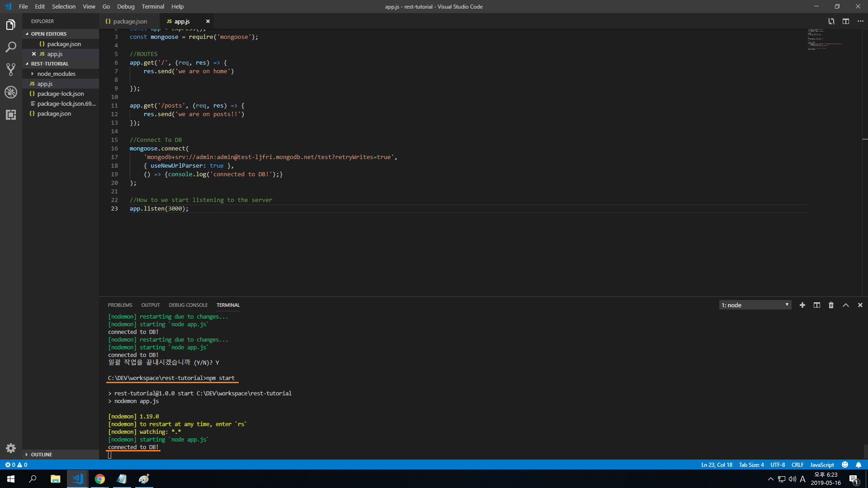Switch to the Problems panel tab
The image size is (868, 488).
(x=120, y=305)
